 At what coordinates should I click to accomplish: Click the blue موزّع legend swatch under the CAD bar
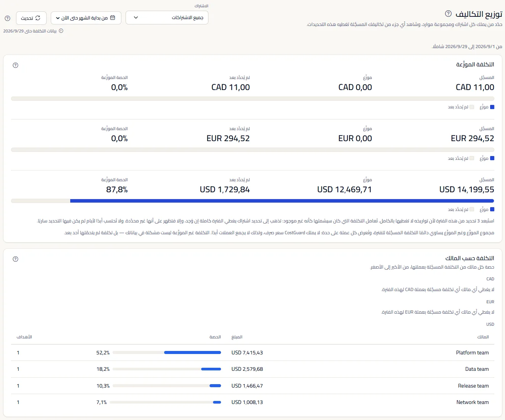[492, 107]
